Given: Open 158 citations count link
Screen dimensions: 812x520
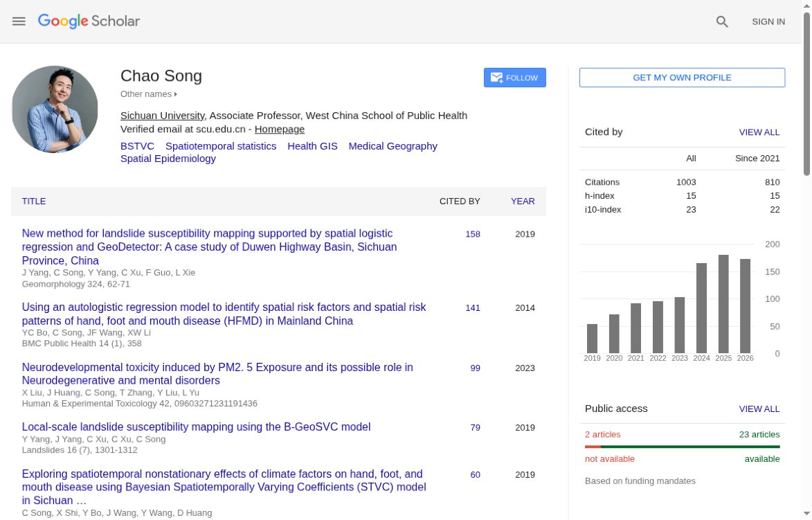Looking at the screenshot, I should pyautogui.click(x=472, y=234).
